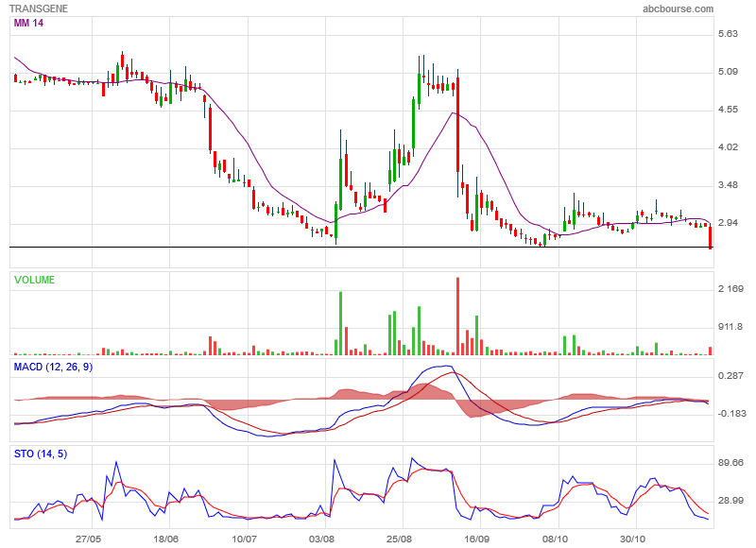756x548 pixels.
Task: Click the 03/08 date label
Action: (x=321, y=539)
